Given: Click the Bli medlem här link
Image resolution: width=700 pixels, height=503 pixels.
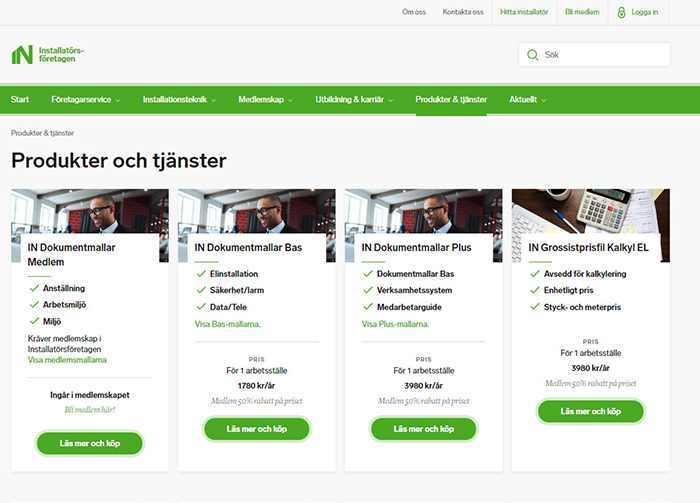Looking at the screenshot, I should 90,410.
